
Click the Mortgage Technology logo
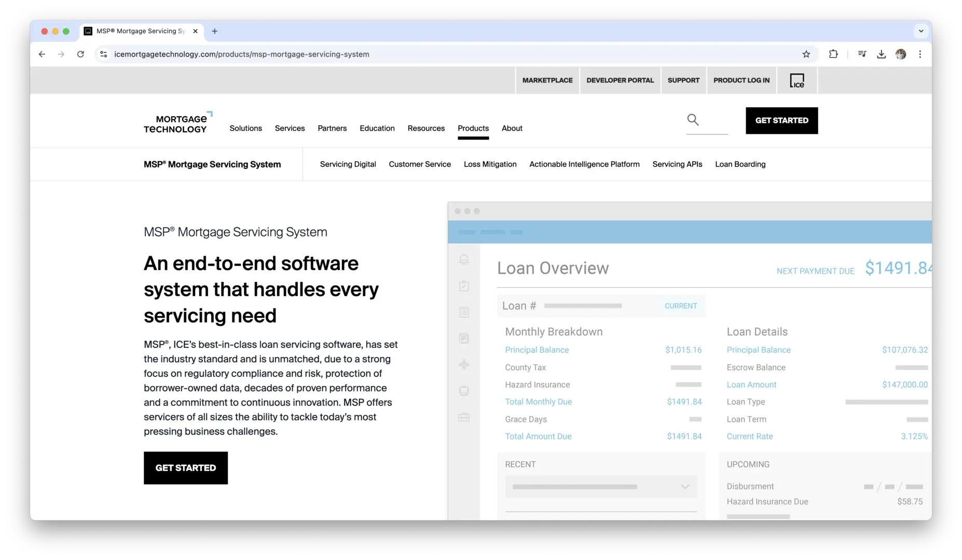tap(178, 123)
